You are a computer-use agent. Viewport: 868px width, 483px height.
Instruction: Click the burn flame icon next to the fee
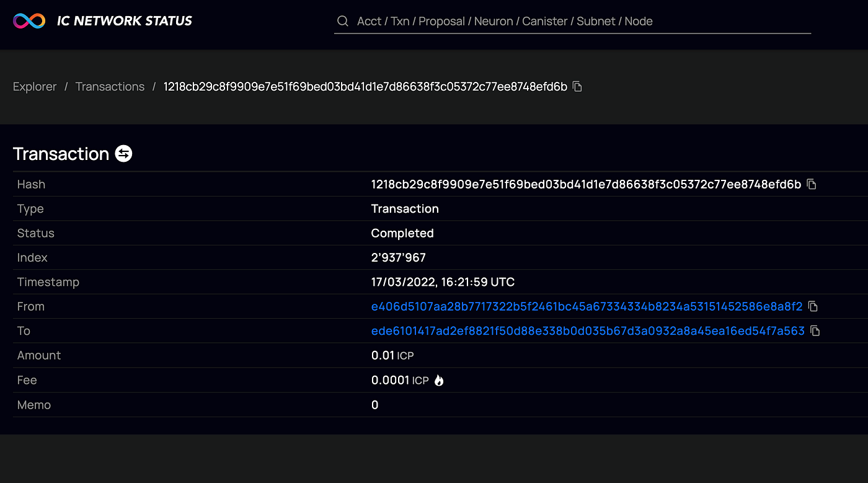click(x=438, y=379)
